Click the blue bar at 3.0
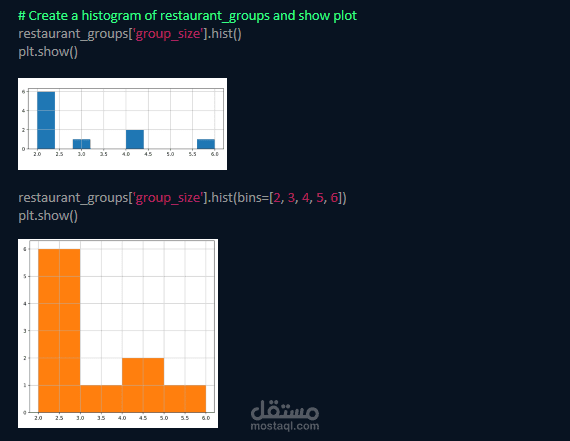The width and height of the screenshot is (570, 441). point(81,144)
